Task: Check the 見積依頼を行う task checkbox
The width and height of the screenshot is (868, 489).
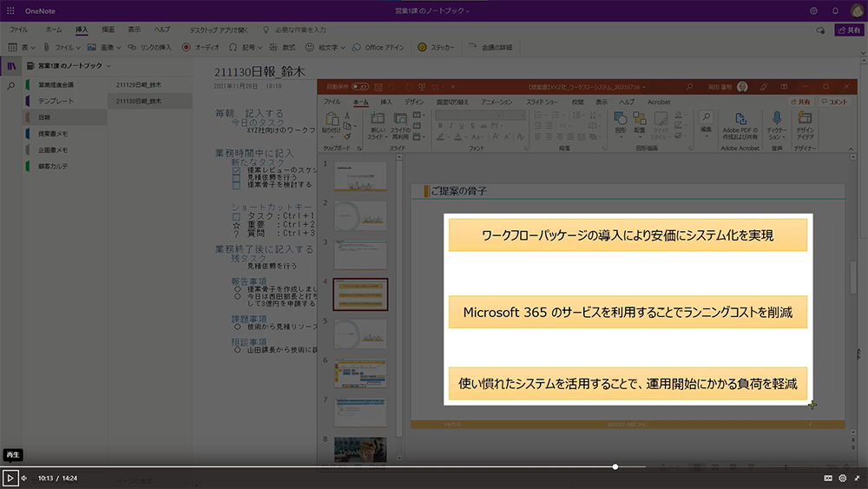Action: coord(236,178)
